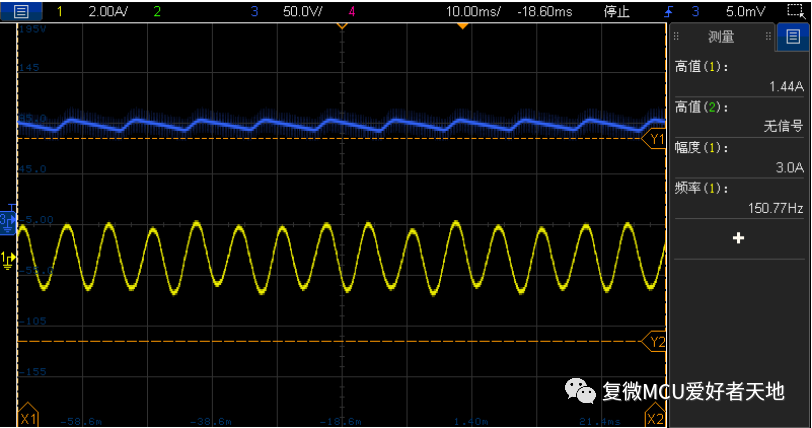Select the X2 cursor marker
Image resolution: width=812 pixels, height=428 pixels.
[x=655, y=416]
